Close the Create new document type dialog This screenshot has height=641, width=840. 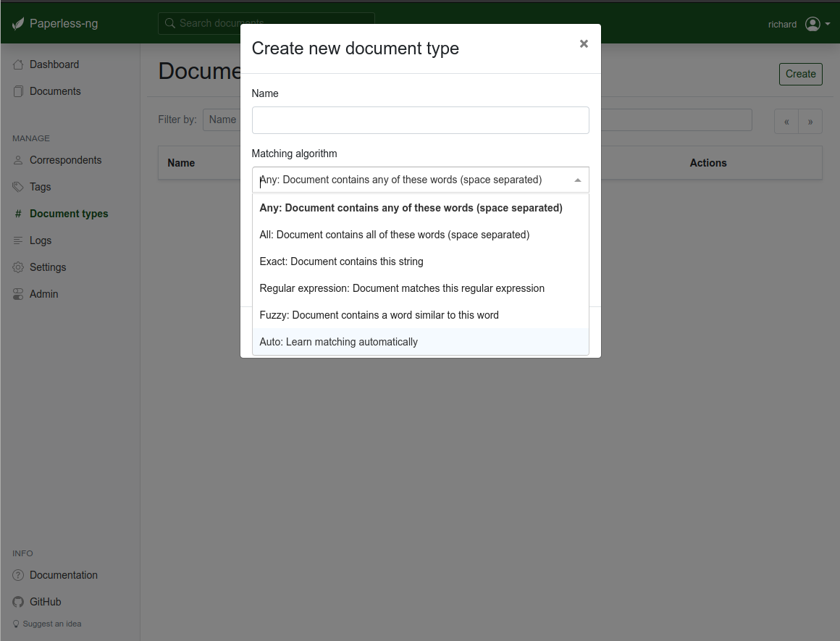tap(584, 44)
